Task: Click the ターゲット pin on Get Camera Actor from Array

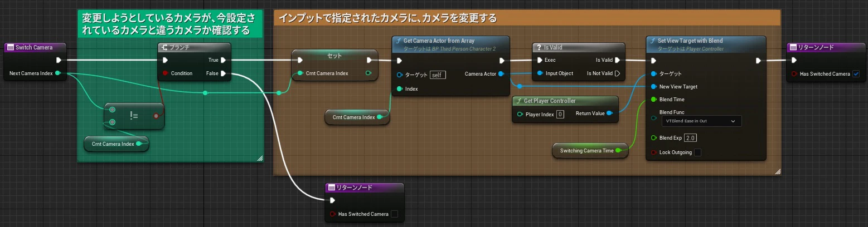Action: tap(400, 75)
